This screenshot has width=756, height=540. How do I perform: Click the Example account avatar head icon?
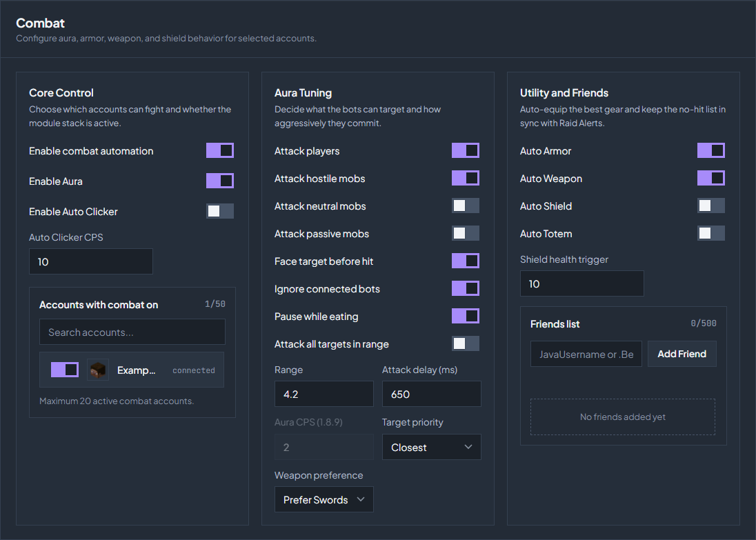[x=98, y=370]
